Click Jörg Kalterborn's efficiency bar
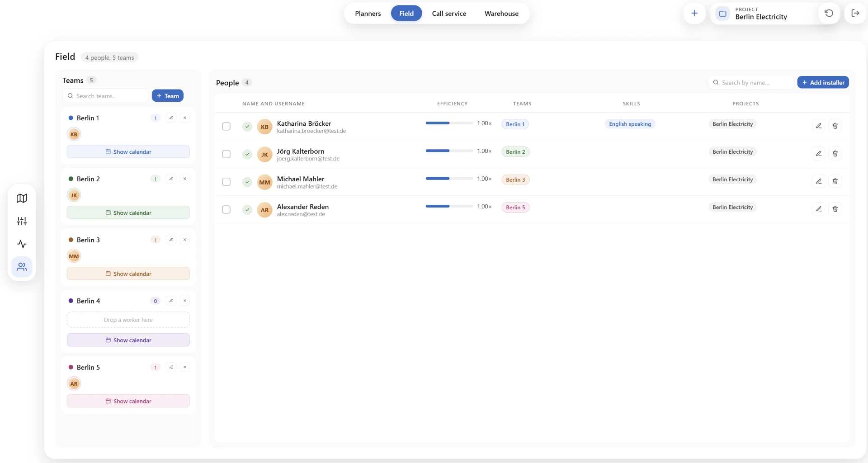 pos(449,151)
